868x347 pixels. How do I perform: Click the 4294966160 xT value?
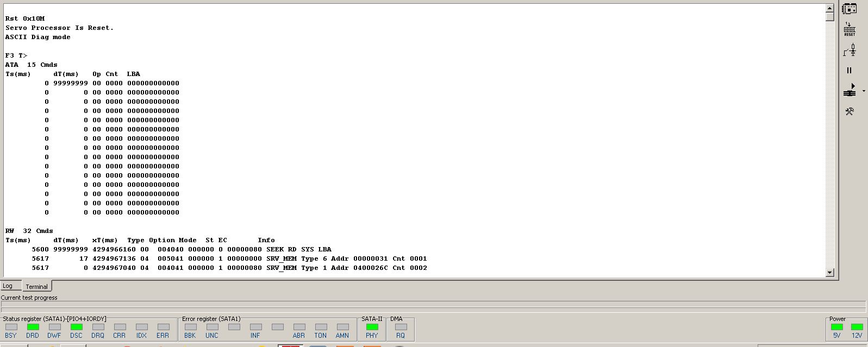114,249
